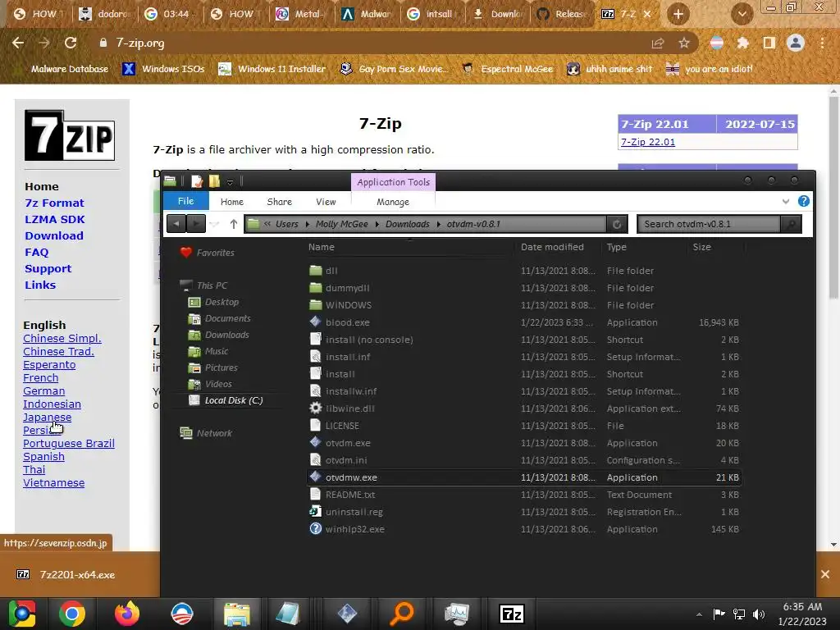This screenshot has height=630, width=840.
Task: Expand recent locations dropdown in Explorer
Action: click(x=214, y=224)
